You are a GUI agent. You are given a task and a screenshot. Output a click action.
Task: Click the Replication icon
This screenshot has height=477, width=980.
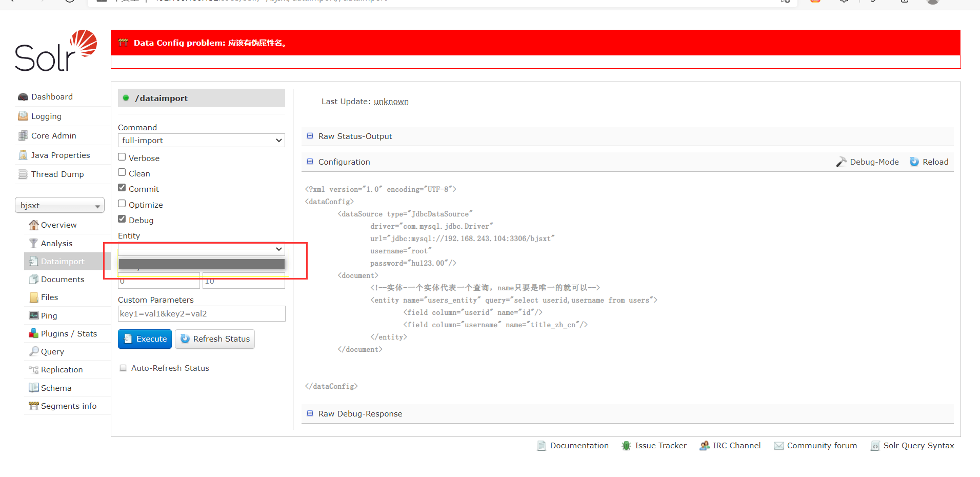pos(34,370)
